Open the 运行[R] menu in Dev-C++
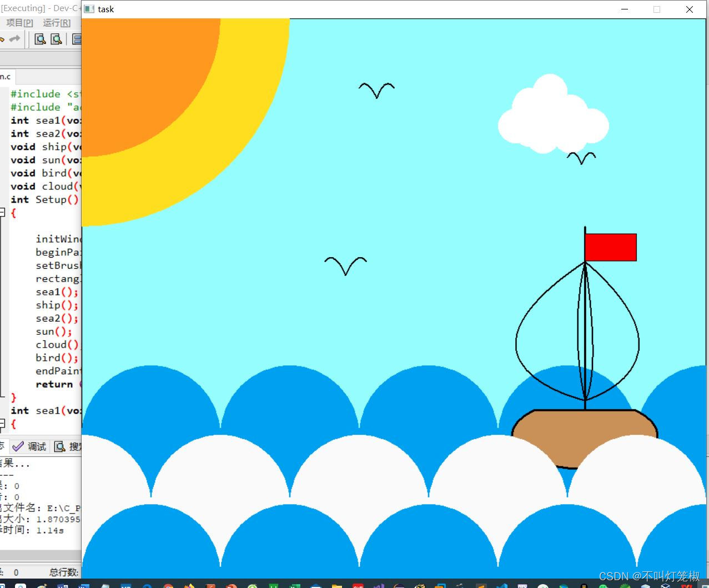 pos(57,23)
